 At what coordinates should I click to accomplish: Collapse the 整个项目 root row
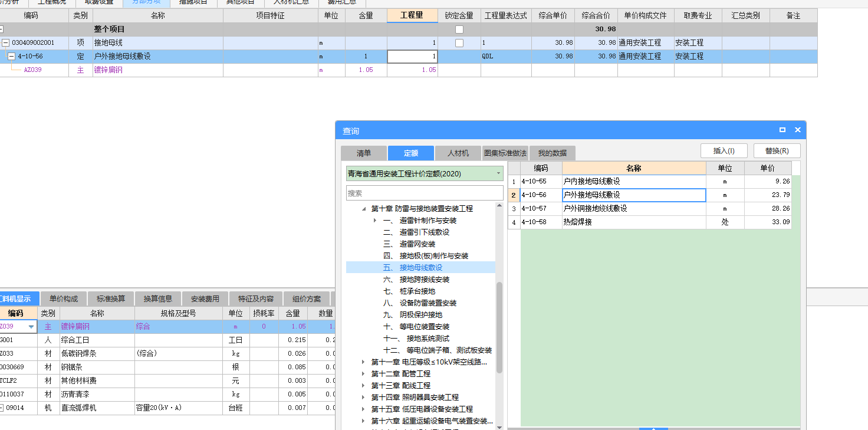1,29
